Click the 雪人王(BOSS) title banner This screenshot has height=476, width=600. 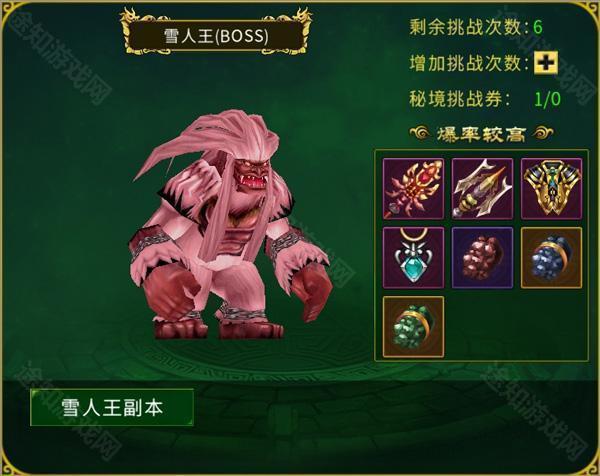click(216, 36)
